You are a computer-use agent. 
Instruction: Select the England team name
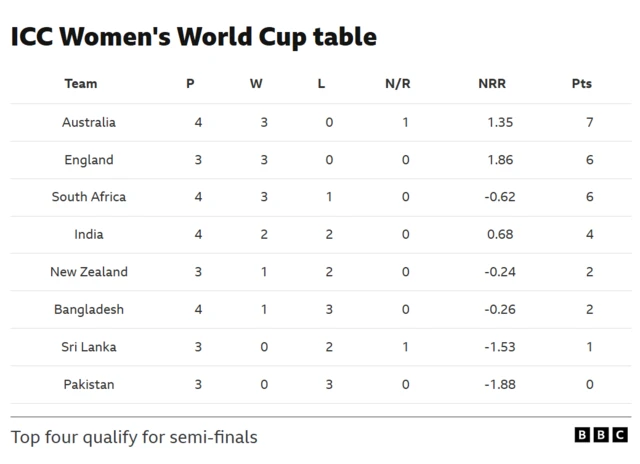pos(89,160)
